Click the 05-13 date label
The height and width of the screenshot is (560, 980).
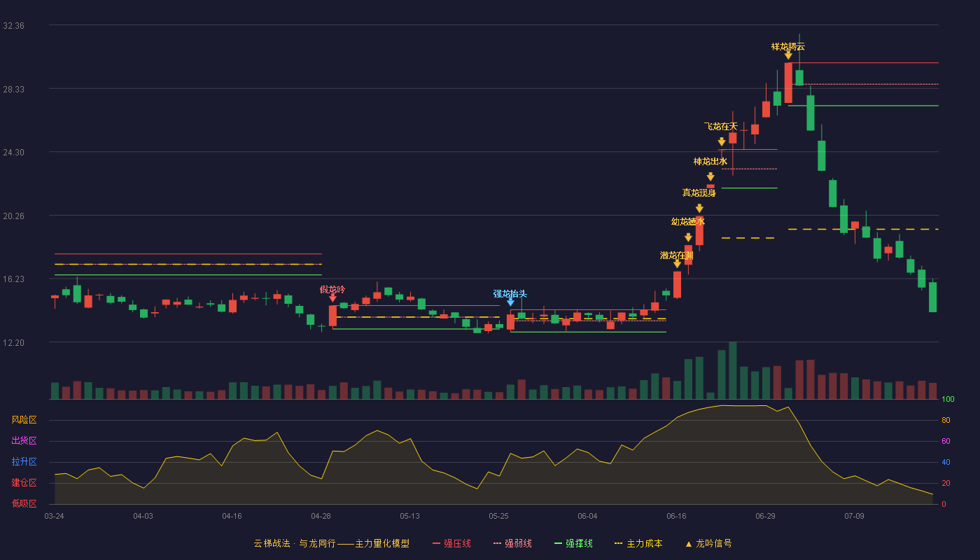point(409,516)
